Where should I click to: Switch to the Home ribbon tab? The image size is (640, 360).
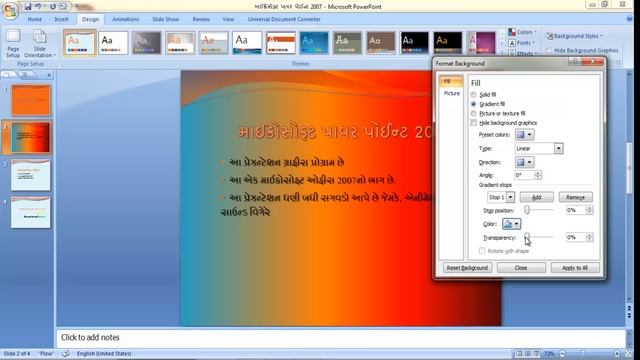35,19
